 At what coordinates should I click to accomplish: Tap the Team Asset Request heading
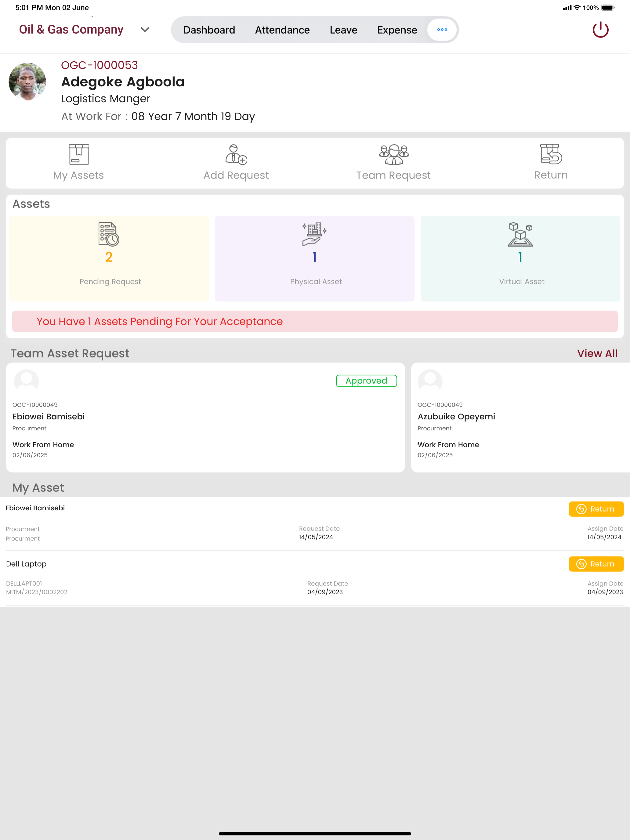pos(70,353)
